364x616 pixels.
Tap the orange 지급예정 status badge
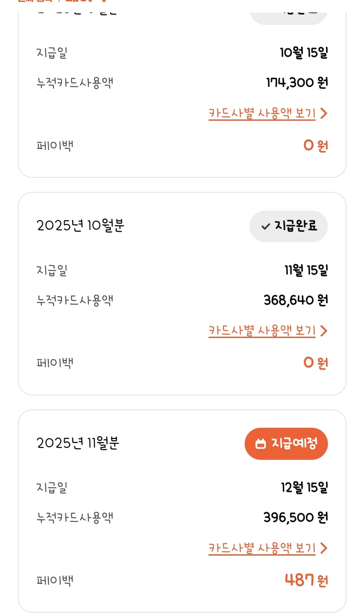[286, 444]
